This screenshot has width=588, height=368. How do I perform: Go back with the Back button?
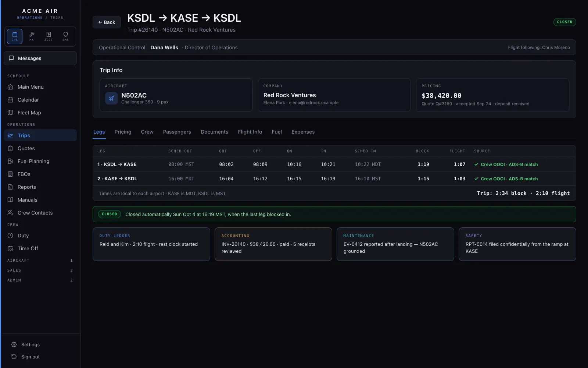107,22
